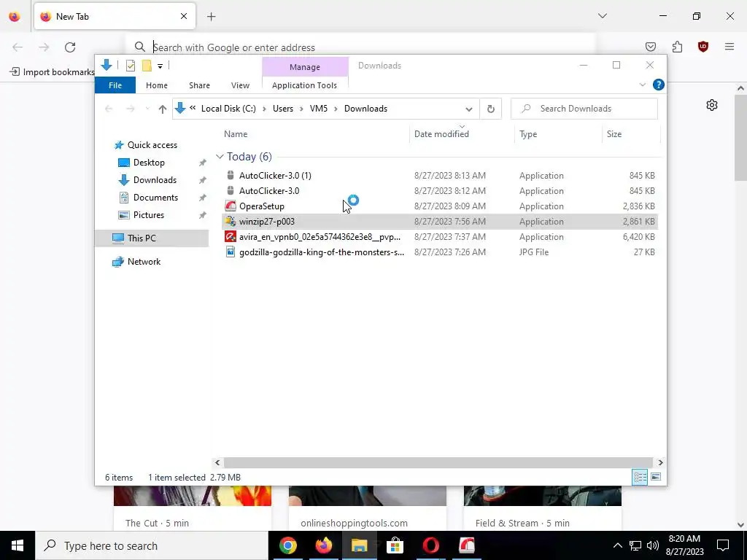The height and width of the screenshot is (560, 747).
Task: Open the Application Tools tab
Action: point(304,85)
